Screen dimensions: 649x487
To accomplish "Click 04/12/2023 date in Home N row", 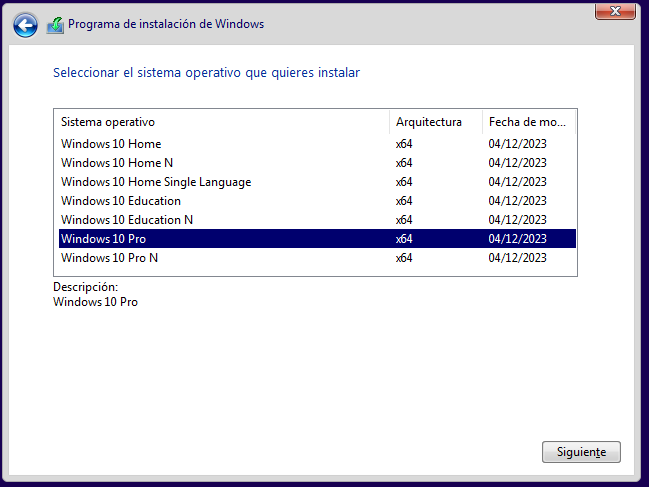I will (x=517, y=163).
